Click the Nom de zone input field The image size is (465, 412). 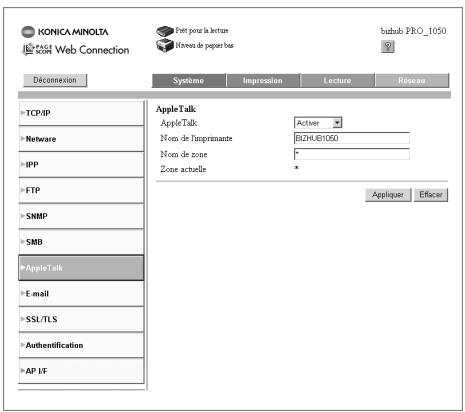tap(352, 154)
